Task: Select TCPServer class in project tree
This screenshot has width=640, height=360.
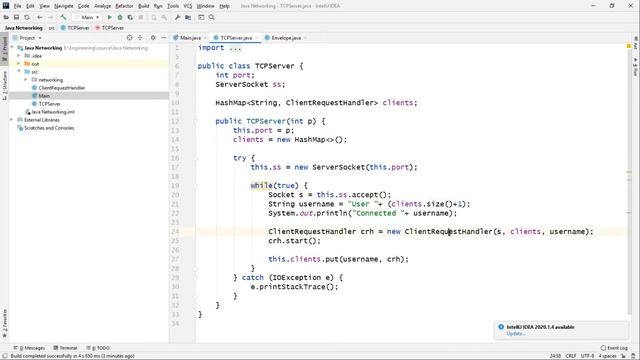Action: coord(49,104)
